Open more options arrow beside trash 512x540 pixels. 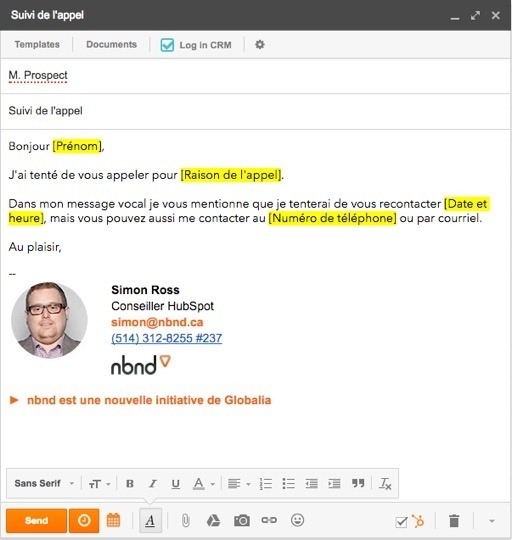click(492, 521)
